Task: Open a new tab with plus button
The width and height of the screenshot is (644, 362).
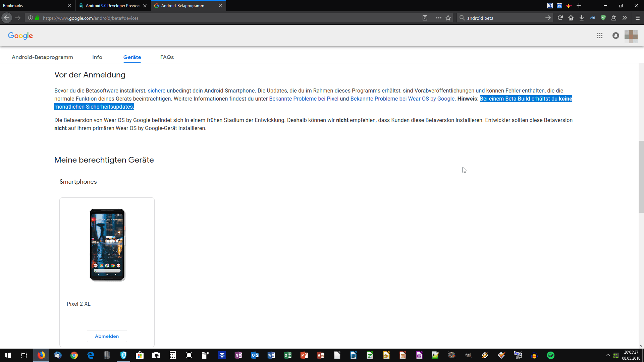Action: tap(579, 6)
